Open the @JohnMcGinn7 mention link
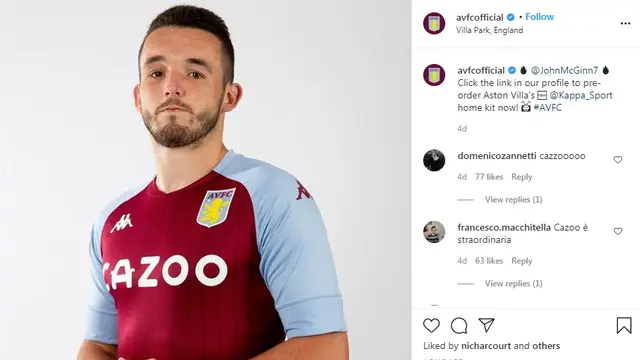This screenshot has width=640, height=360. (x=564, y=70)
